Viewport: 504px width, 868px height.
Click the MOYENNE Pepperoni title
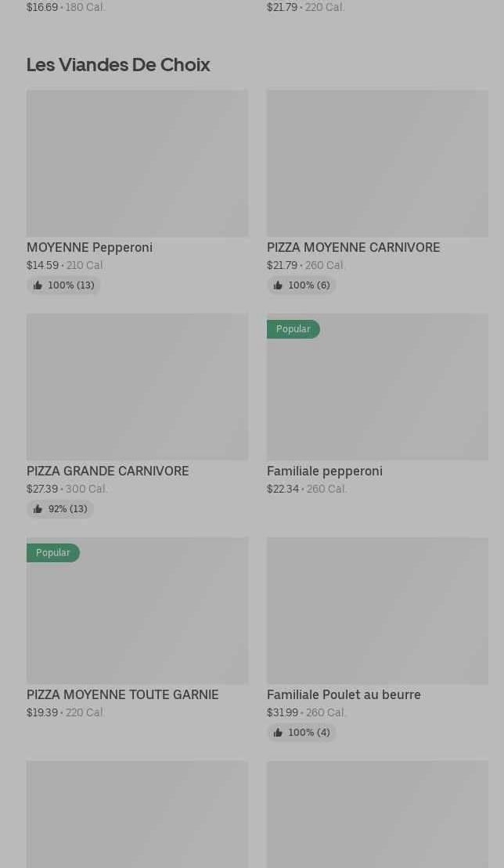[x=89, y=247]
